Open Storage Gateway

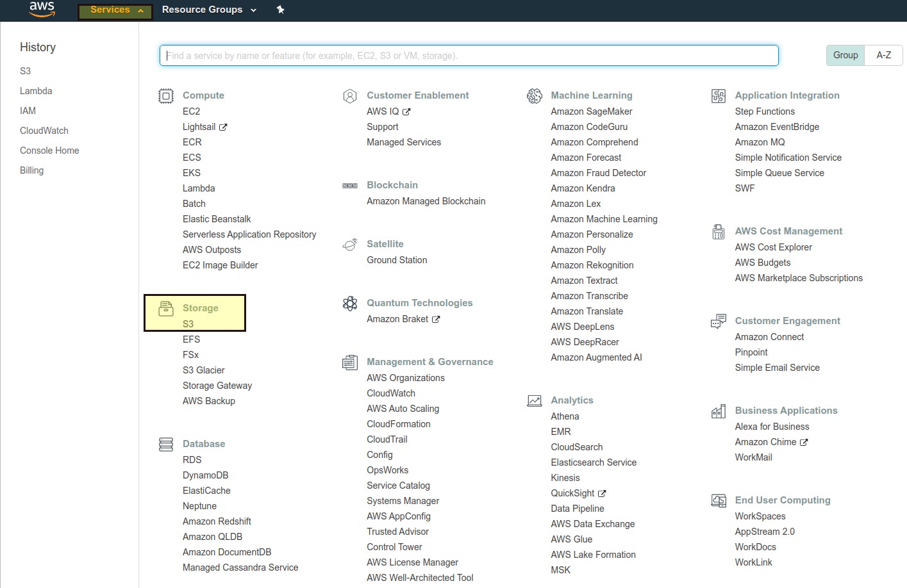point(217,386)
